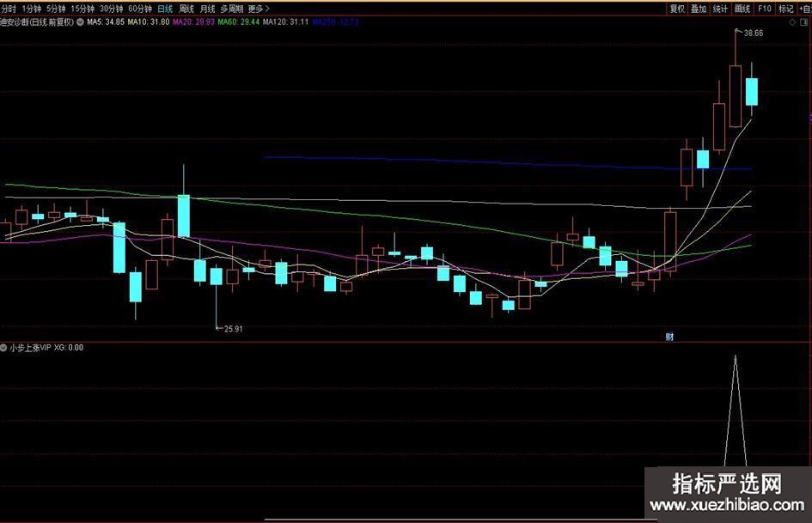
Task: Click the 38.66 high price label
Action: coord(754,33)
